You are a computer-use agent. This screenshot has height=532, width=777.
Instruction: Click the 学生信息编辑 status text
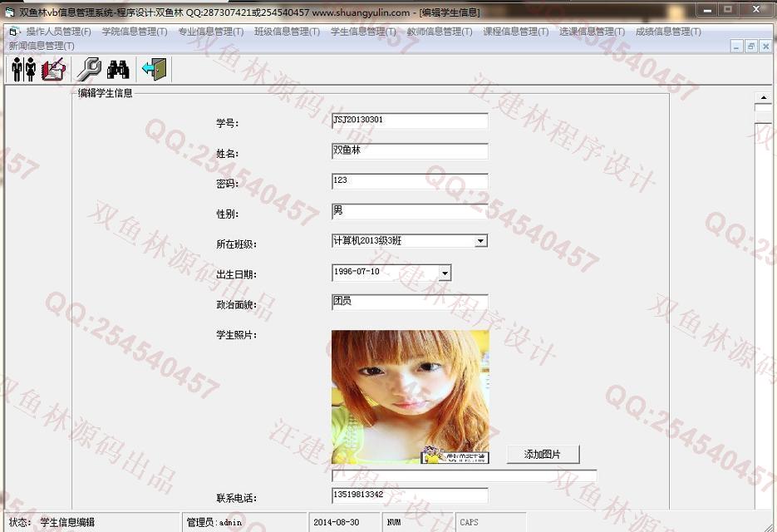coord(67,523)
